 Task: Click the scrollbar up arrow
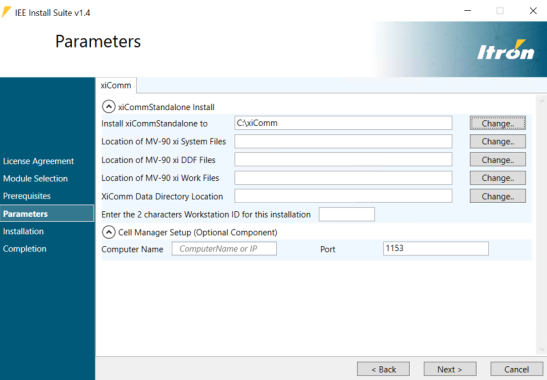click(x=542, y=101)
